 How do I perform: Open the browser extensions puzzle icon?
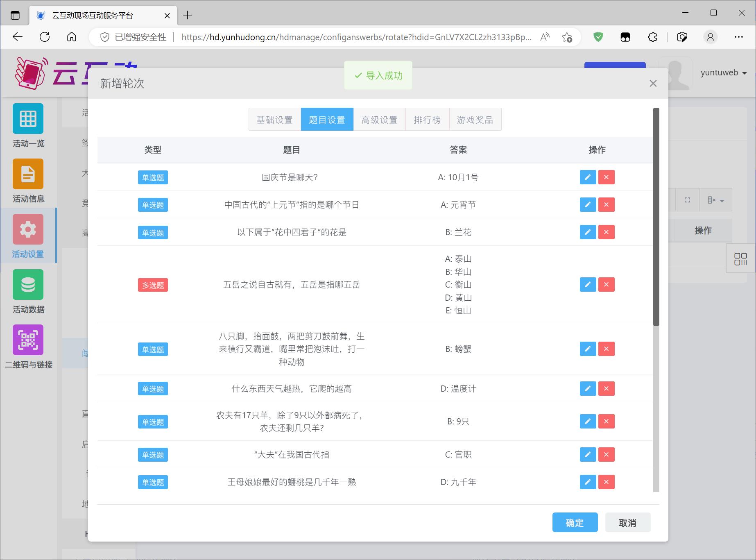point(652,37)
